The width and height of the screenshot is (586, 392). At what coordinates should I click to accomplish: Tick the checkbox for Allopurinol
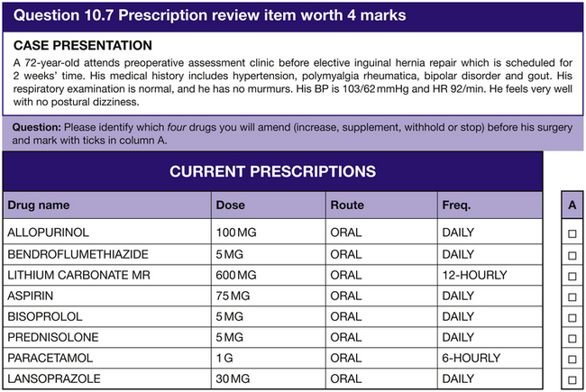coord(572,232)
